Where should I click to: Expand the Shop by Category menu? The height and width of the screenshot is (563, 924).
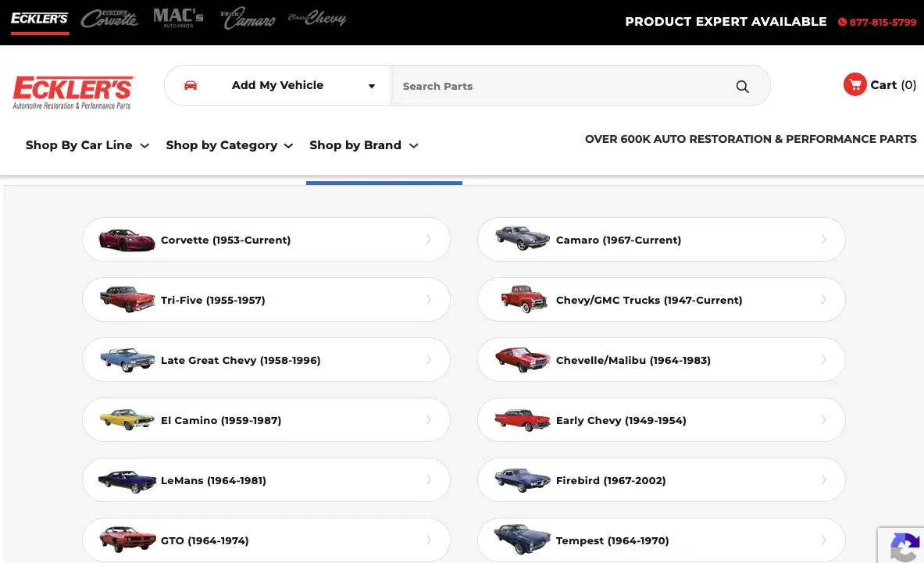click(x=229, y=145)
